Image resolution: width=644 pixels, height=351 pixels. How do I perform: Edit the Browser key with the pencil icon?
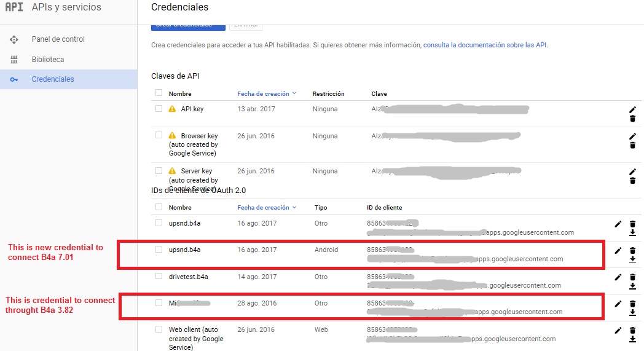coord(632,136)
